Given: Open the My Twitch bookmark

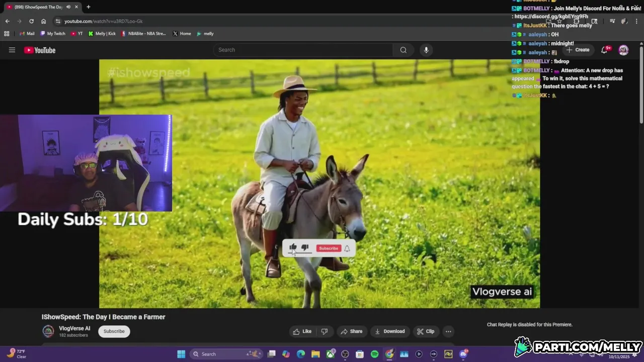Looking at the screenshot, I should click(x=52, y=34).
